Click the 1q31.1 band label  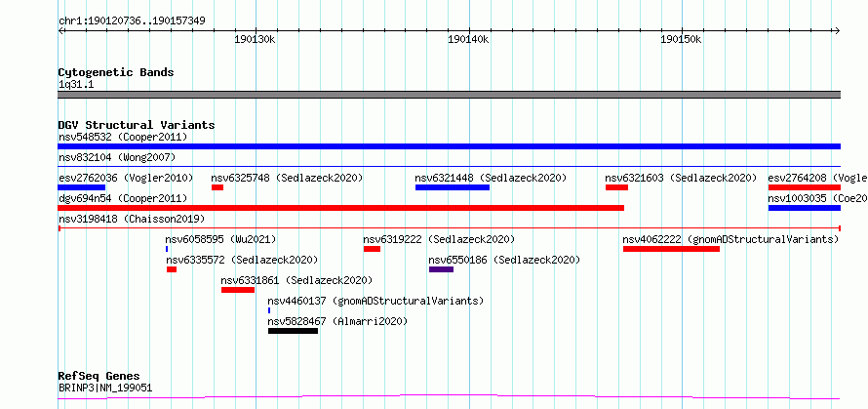76,85
